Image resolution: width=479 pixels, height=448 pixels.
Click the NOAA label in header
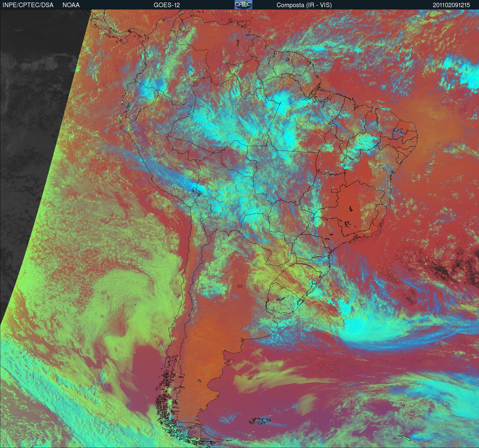click(71, 5)
